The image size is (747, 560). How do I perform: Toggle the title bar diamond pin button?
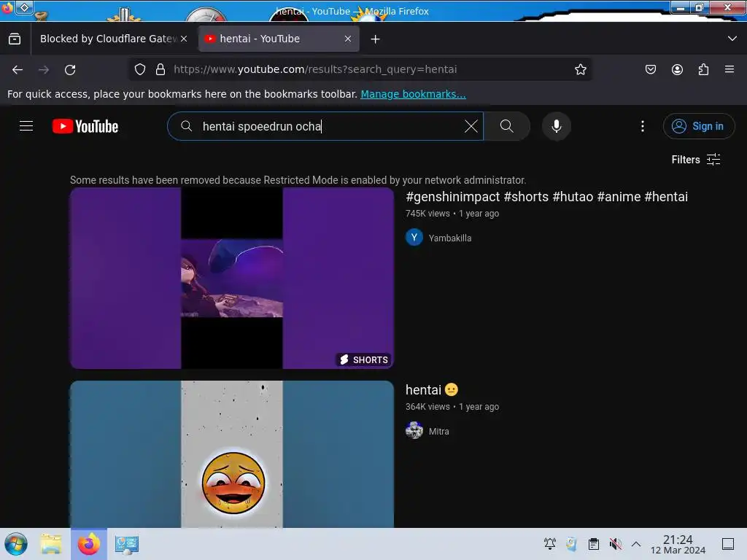(x=25, y=7)
